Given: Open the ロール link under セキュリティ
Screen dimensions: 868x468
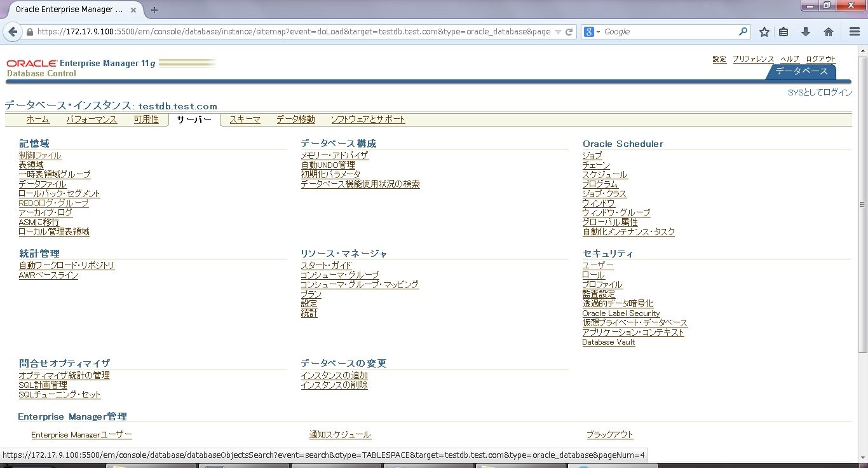Looking at the screenshot, I should pyautogui.click(x=593, y=275).
